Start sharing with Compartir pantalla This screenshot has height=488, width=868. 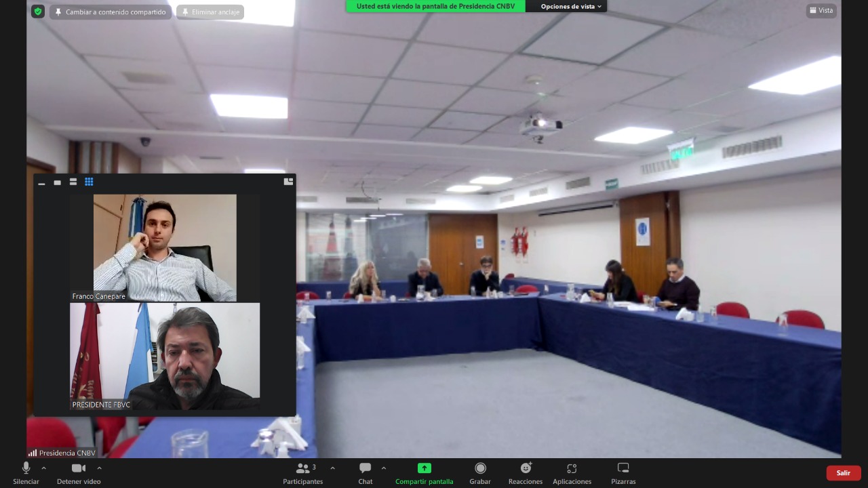(425, 473)
